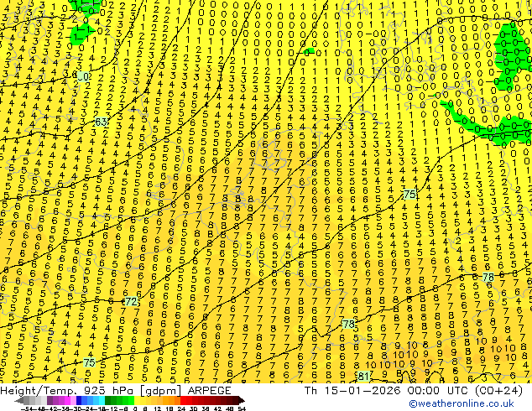
Task: Click the 63 contour label
Action: coord(101,122)
